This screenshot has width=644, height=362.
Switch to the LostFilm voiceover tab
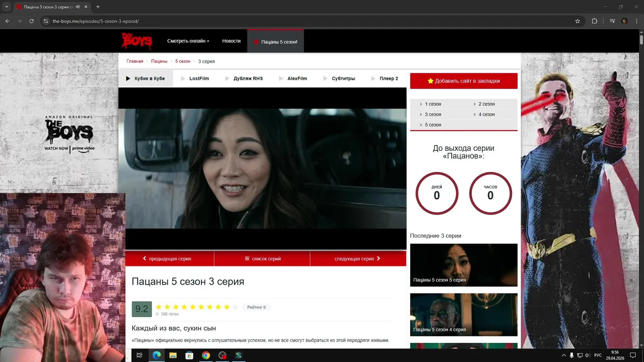pyautogui.click(x=195, y=78)
